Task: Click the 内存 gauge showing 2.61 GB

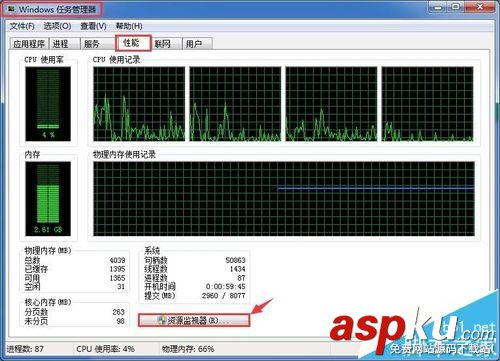Action: click(x=48, y=199)
